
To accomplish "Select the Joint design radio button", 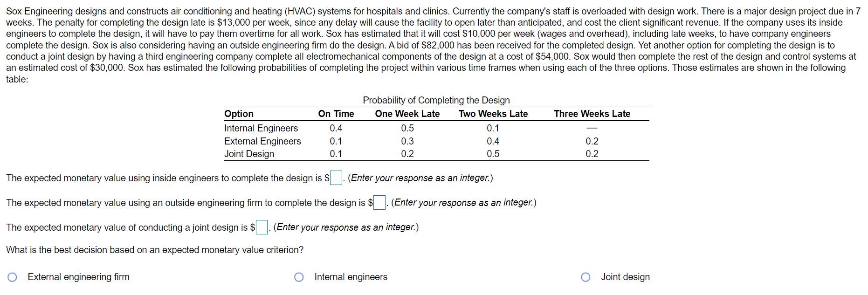I will (586, 277).
